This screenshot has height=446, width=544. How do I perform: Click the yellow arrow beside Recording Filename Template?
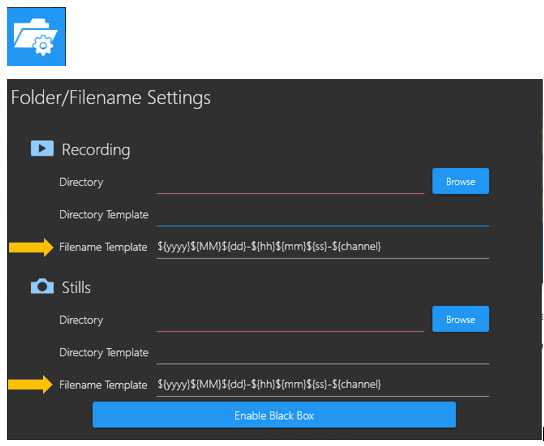[x=31, y=247]
